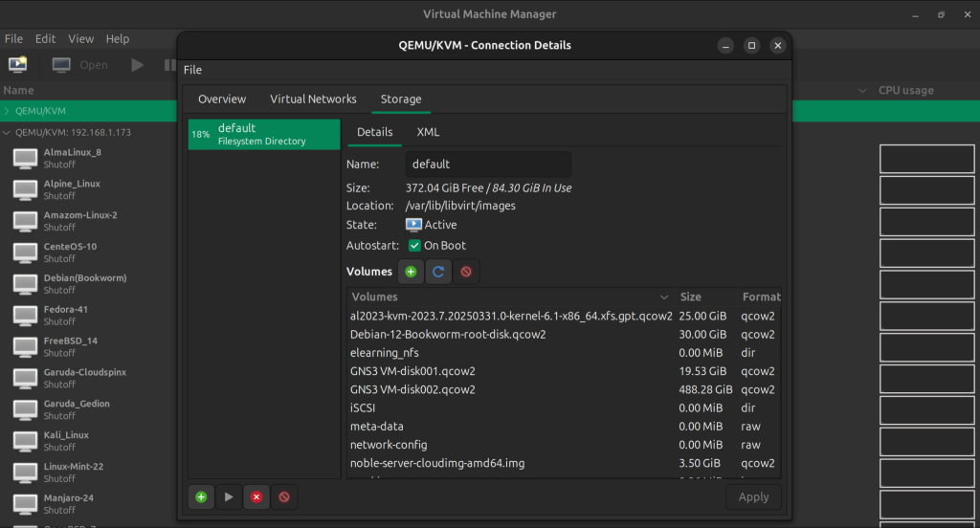Click the Garuda-Cloudspinx monitor icon
This screenshot has height=528, width=980.
coord(26,379)
